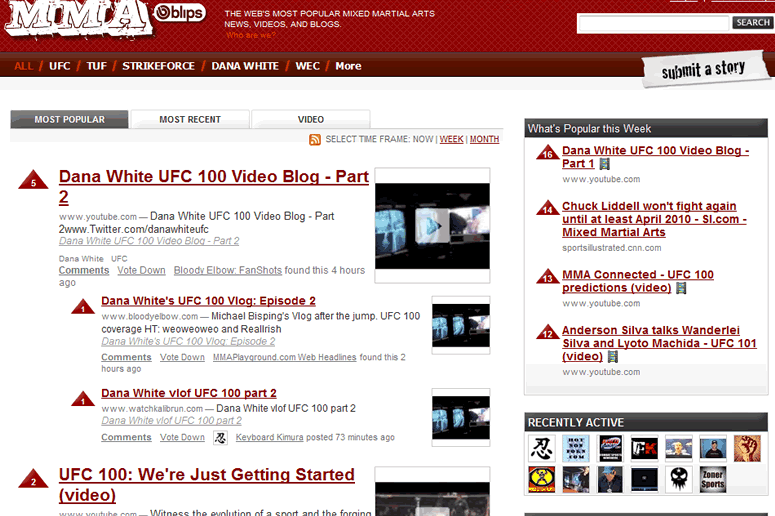
Task: Vote Down the Video Blog Part 2 story
Action: (141, 270)
